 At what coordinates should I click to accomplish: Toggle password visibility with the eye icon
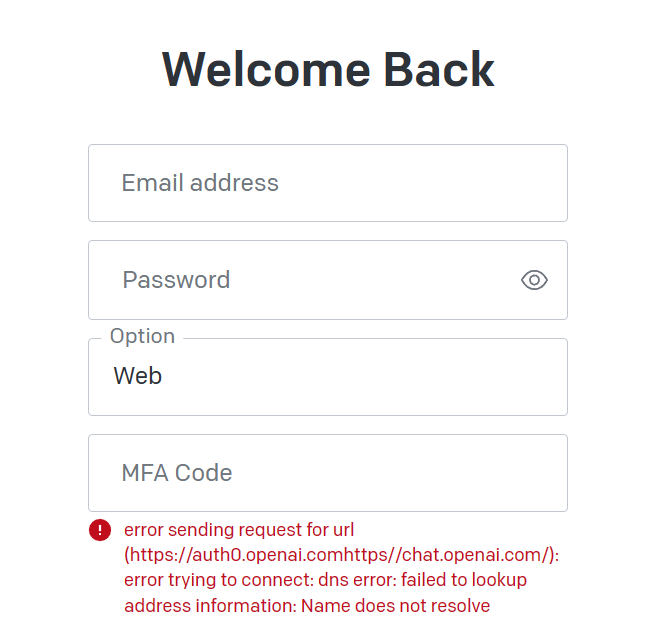534,280
